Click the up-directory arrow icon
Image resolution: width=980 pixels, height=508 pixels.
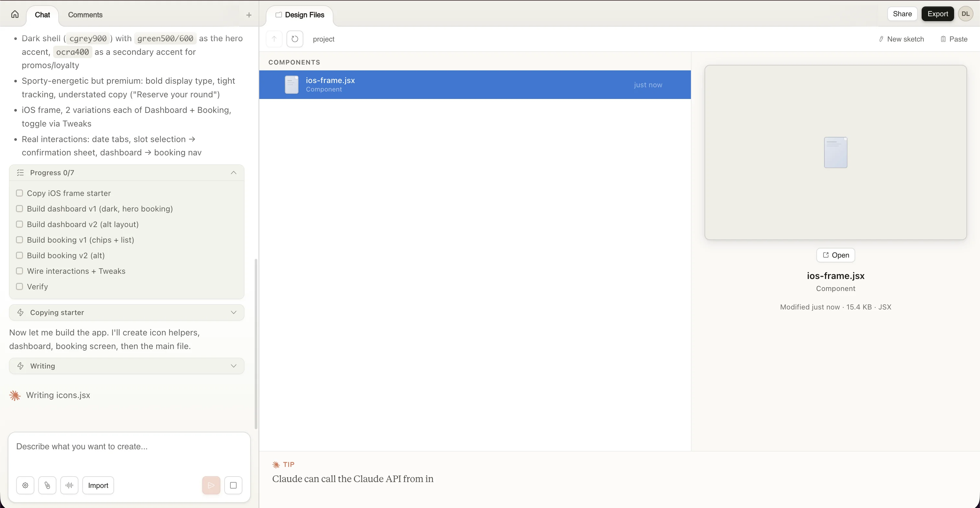coord(274,39)
